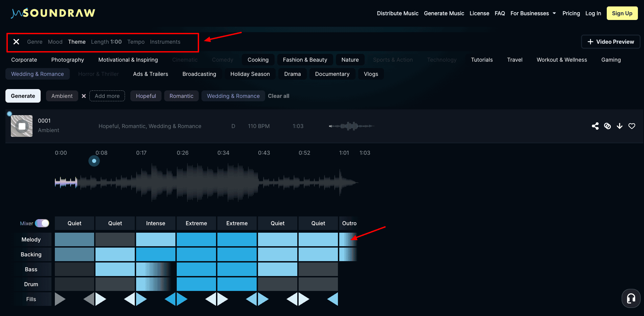The height and width of the screenshot is (316, 644).
Task: Click the share icon on track 0001
Action: (x=595, y=126)
